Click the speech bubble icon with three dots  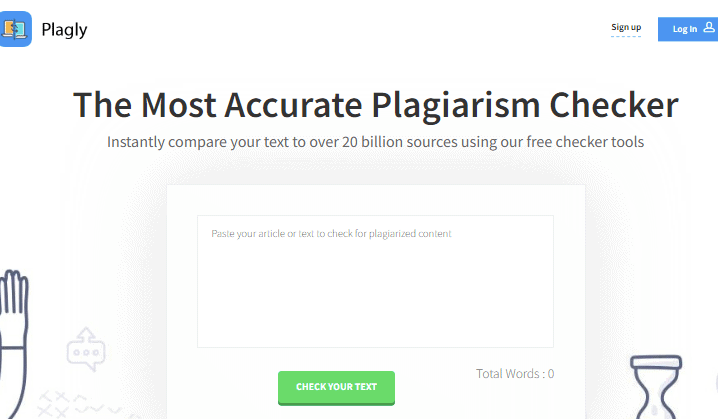coord(86,353)
